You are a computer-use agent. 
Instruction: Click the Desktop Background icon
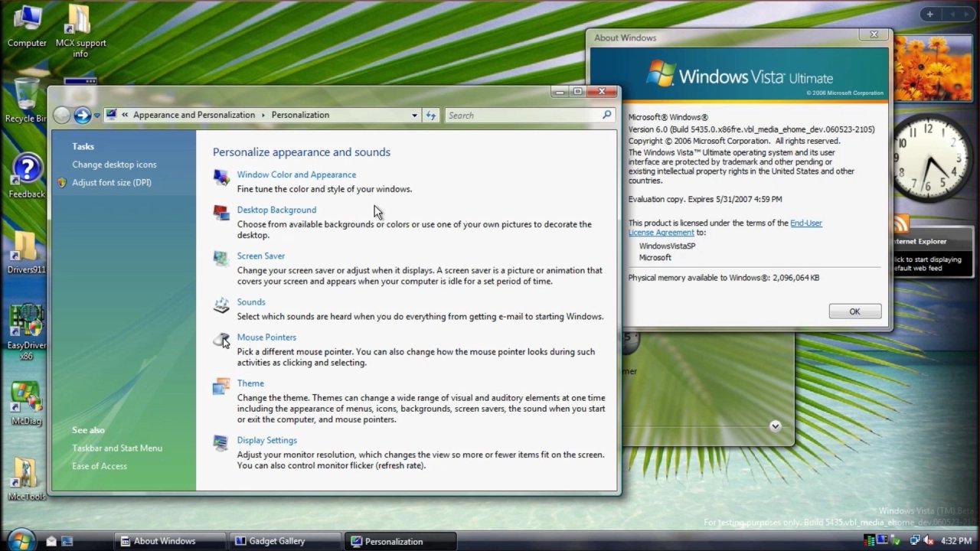(221, 213)
